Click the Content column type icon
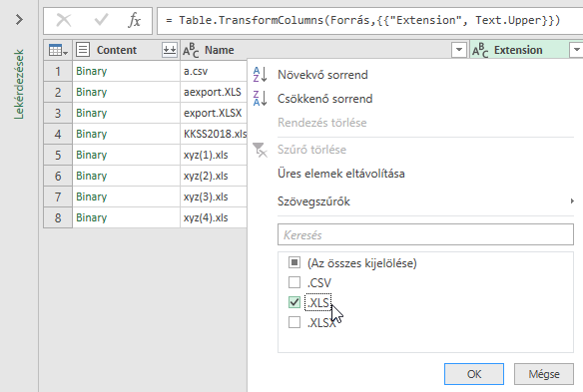Screen dimensions: 583x392 [x=83, y=50]
